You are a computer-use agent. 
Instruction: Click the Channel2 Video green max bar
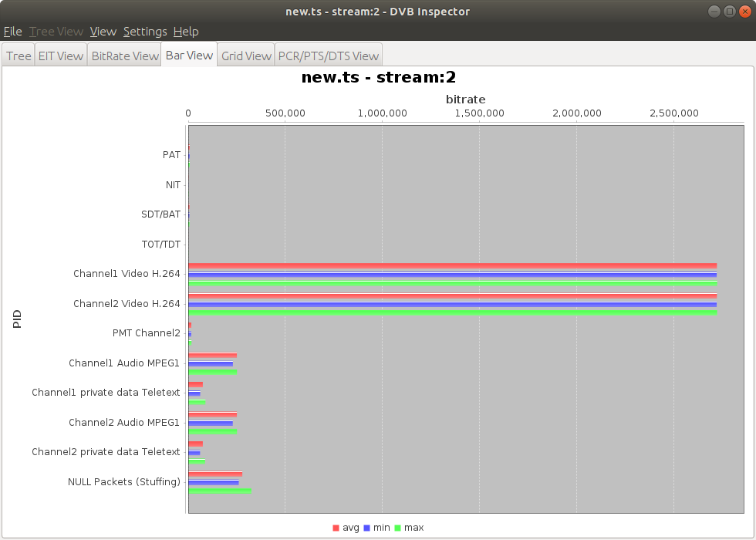453,313
